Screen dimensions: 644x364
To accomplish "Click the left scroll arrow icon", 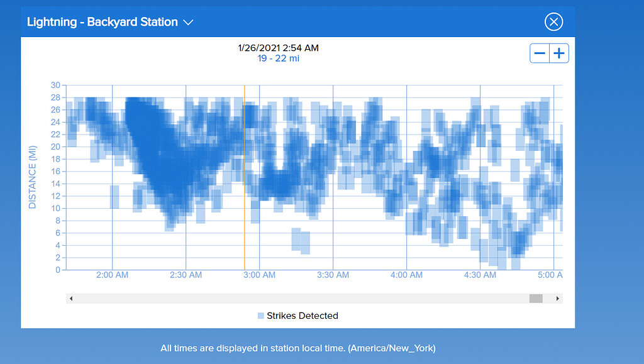I will (71, 298).
